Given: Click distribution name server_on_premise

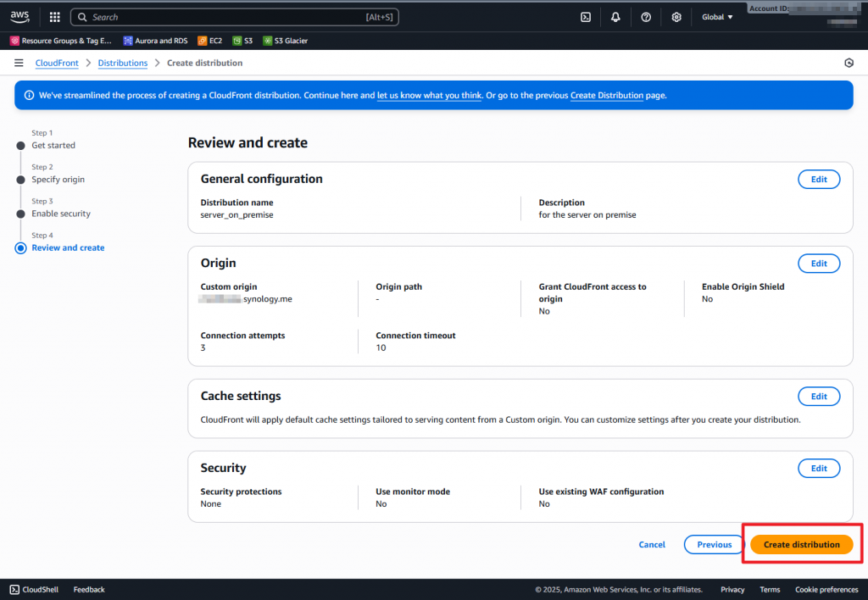Looking at the screenshot, I should pos(237,214).
